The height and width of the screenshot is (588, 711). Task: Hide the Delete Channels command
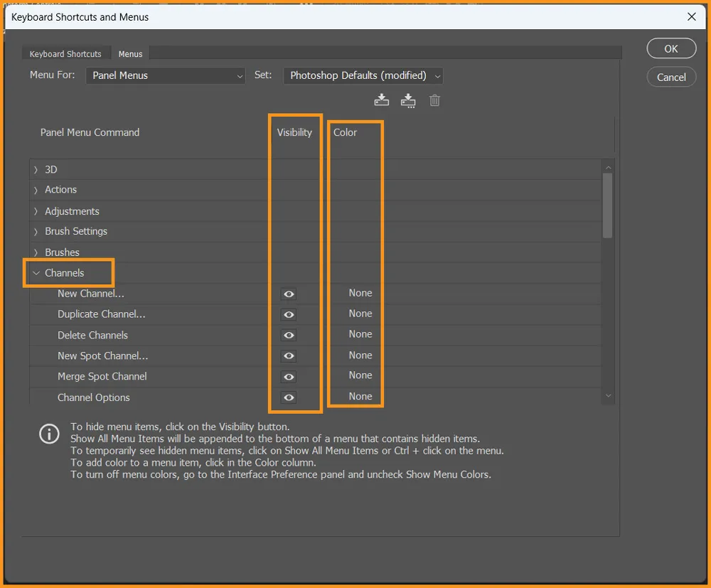tap(289, 335)
